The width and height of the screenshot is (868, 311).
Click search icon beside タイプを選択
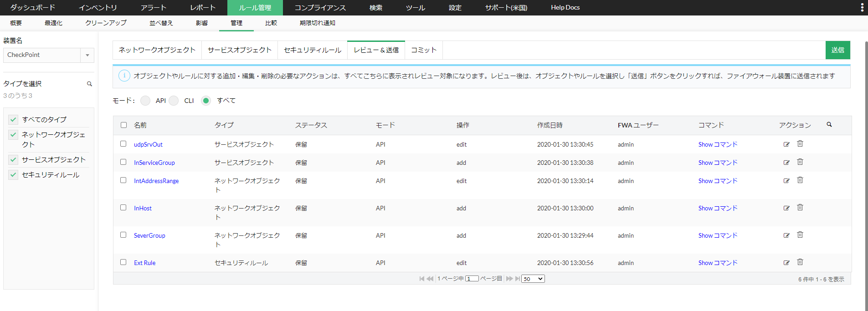(x=89, y=84)
